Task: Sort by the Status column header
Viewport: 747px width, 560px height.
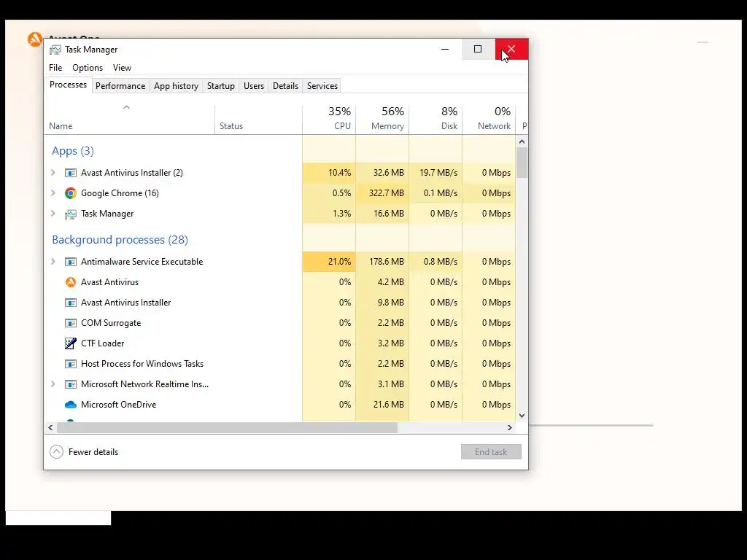Action: 258,120
